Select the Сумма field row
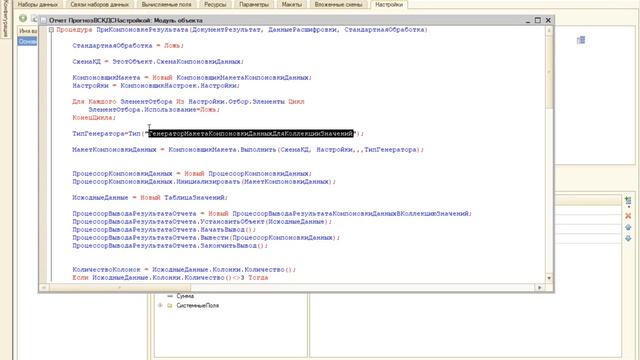The image size is (640, 360). (x=185, y=296)
